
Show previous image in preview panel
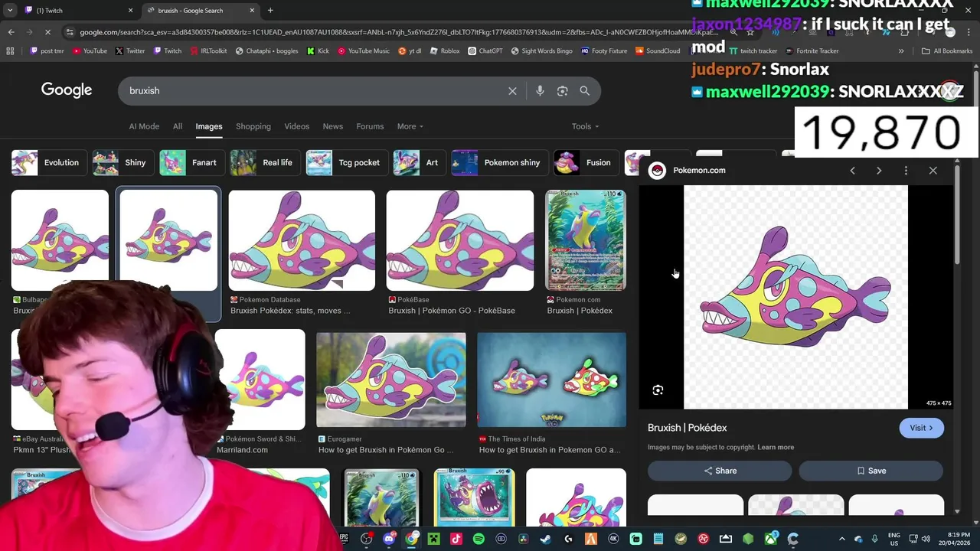point(852,171)
